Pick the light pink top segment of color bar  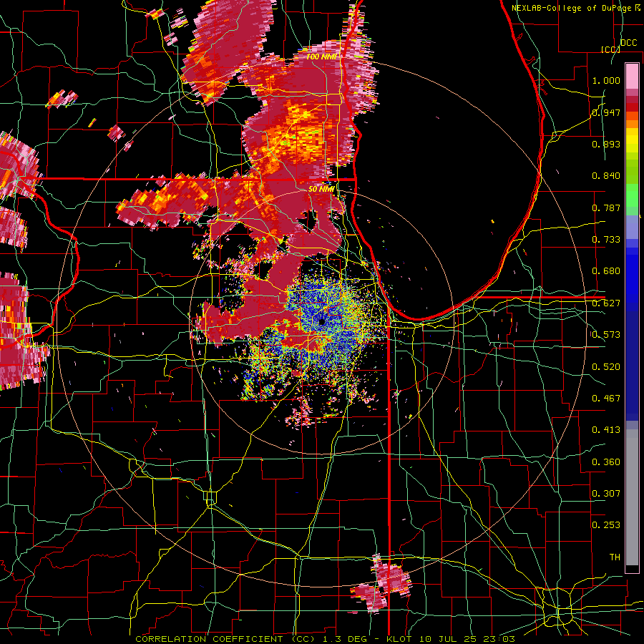pos(632,76)
